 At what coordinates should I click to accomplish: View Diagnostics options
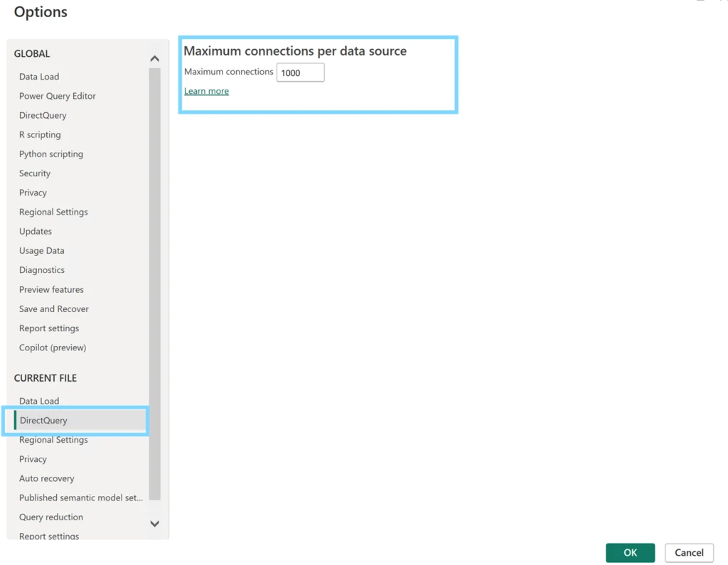(41, 269)
